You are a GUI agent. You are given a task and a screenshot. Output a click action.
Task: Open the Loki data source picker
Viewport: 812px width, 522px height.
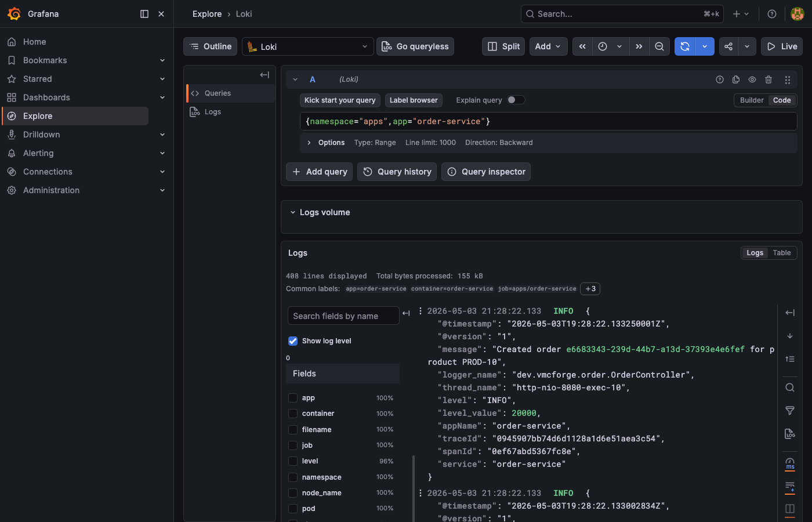pos(307,46)
